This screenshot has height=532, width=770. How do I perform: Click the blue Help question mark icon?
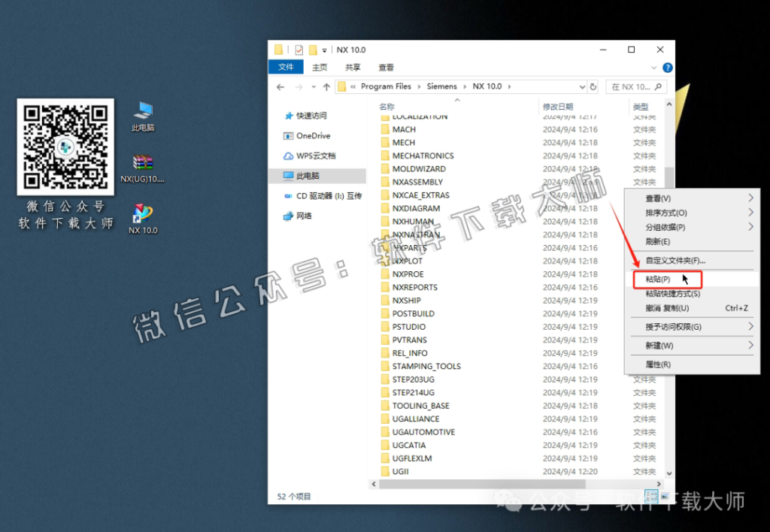click(x=668, y=67)
